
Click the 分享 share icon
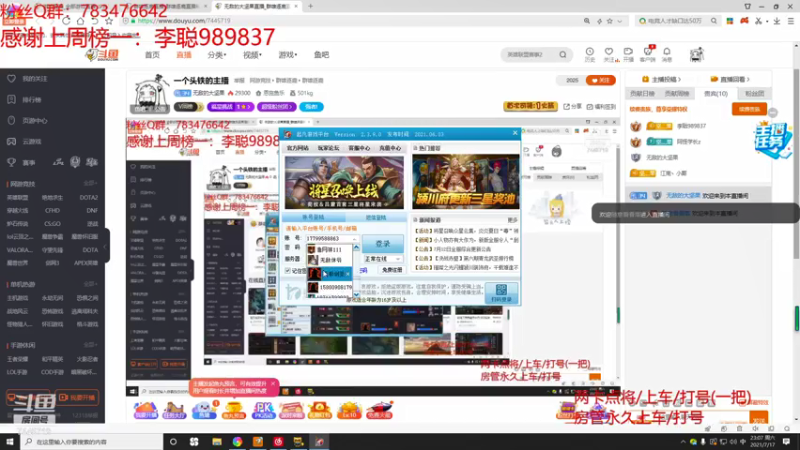(572, 107)
